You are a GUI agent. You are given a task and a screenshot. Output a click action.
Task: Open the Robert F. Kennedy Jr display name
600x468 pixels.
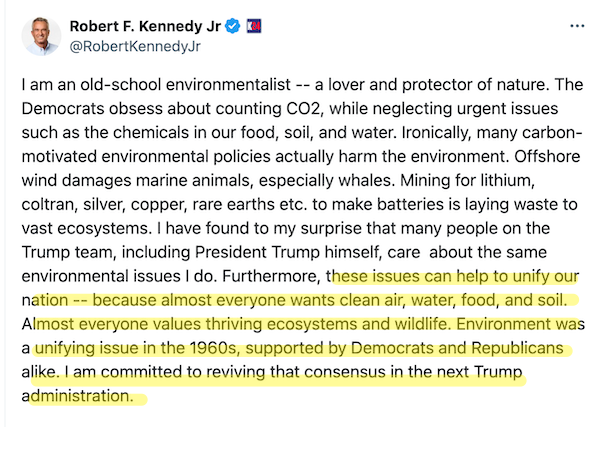point(145,26)
